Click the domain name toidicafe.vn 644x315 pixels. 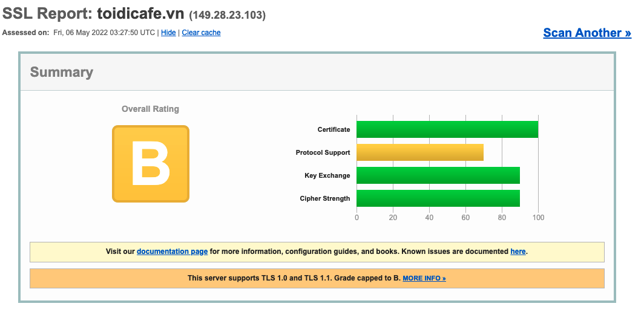pyautogui.click(x=140, y=13)
